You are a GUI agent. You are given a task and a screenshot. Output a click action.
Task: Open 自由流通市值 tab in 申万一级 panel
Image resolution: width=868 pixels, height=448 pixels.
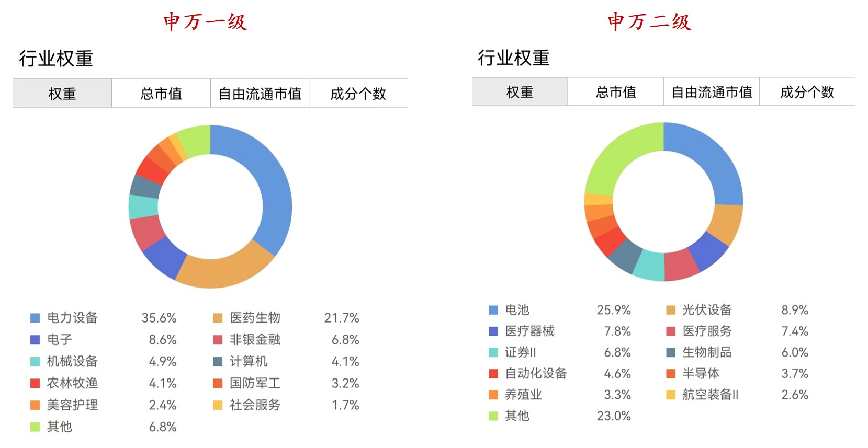[260, 94]
